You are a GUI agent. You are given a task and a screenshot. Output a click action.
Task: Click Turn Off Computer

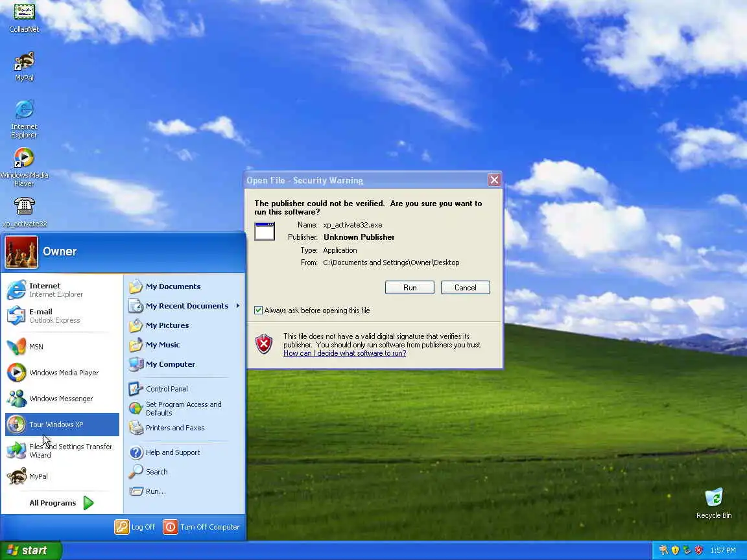(201, 527)
